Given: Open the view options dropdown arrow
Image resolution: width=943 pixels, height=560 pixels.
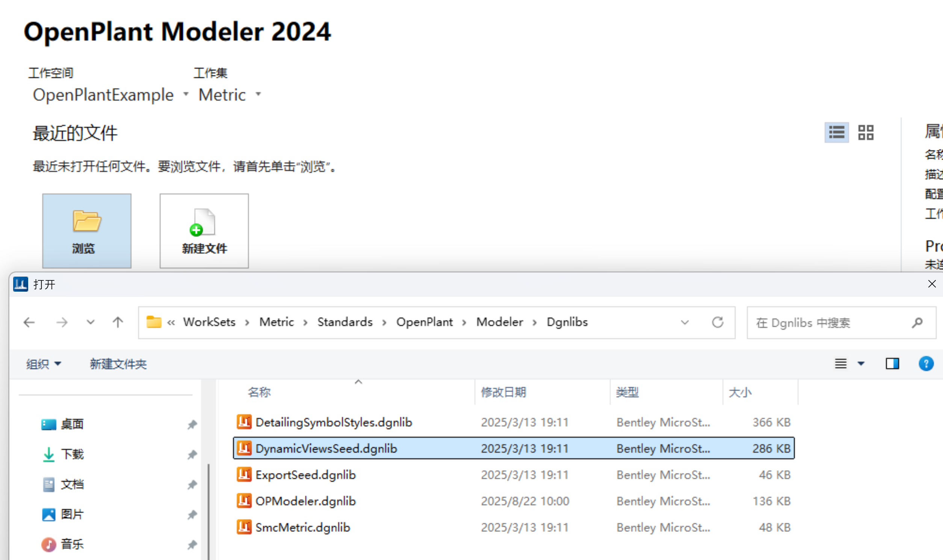Looking at the screenshot, I should click(x=861, y=364).
